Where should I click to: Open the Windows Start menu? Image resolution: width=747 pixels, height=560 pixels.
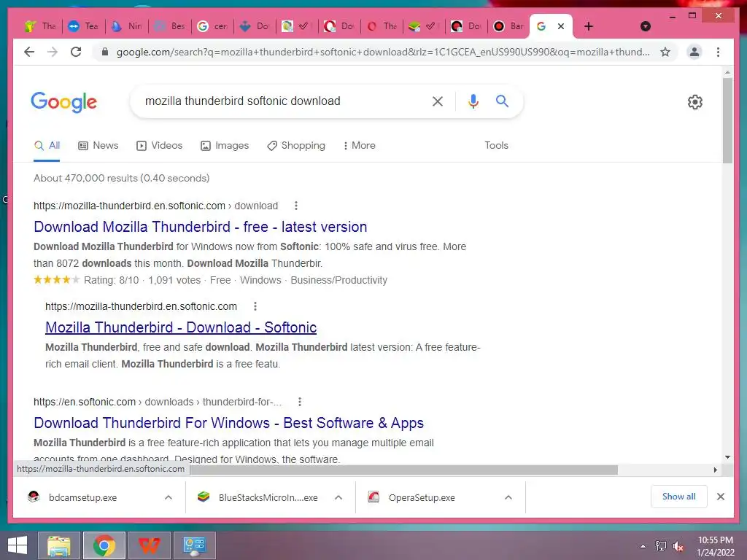[18, 545]
